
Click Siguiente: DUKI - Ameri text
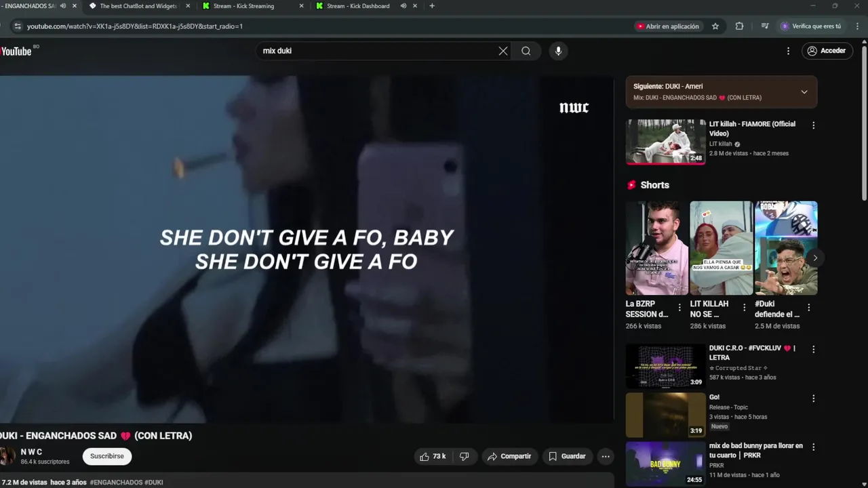(668, 87)
